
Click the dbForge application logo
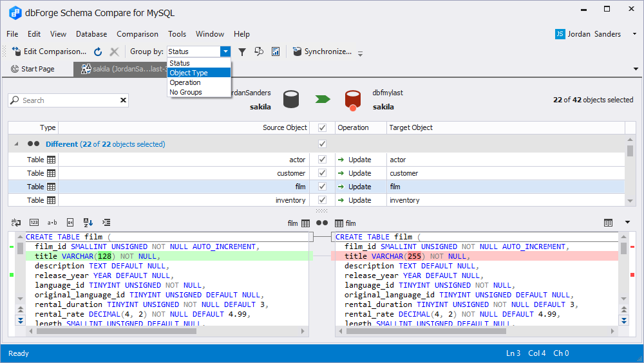[x=15, y=13]
